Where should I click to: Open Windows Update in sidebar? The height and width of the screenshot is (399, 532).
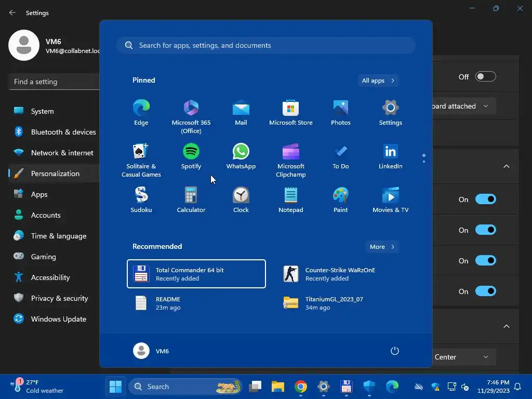[x=54, y=319]
